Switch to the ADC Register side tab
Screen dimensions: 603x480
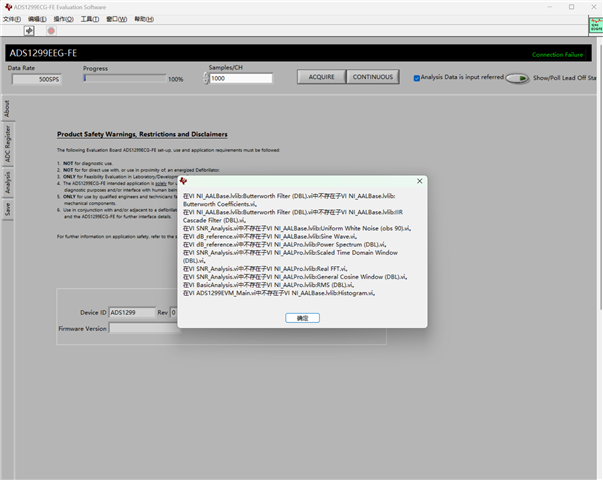click(x=7, y=145)
